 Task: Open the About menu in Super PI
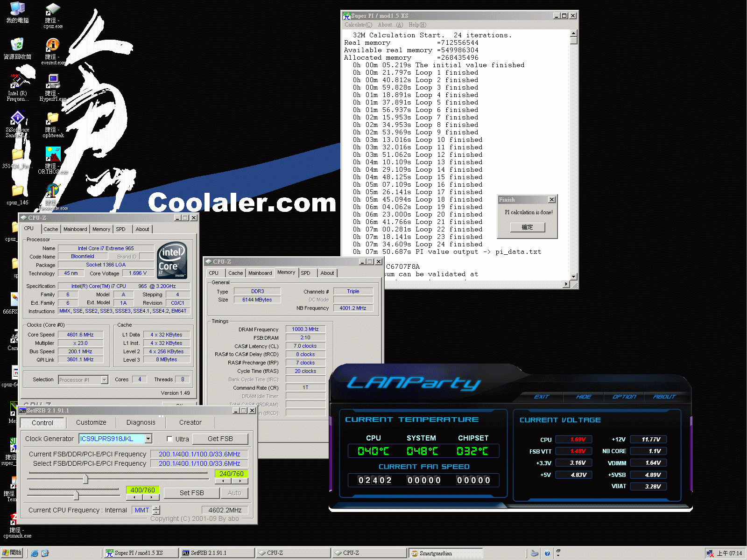click(x=390, y=25)
